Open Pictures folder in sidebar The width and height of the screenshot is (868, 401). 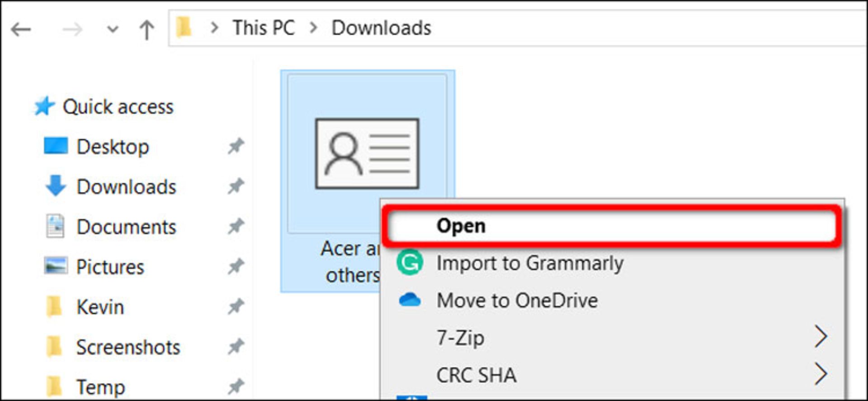coord(110,267)
